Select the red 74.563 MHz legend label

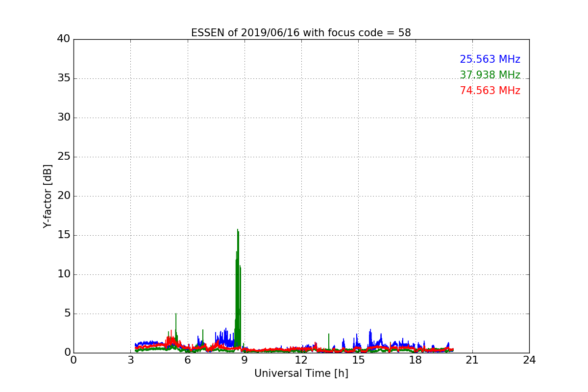tap(490, 91)
